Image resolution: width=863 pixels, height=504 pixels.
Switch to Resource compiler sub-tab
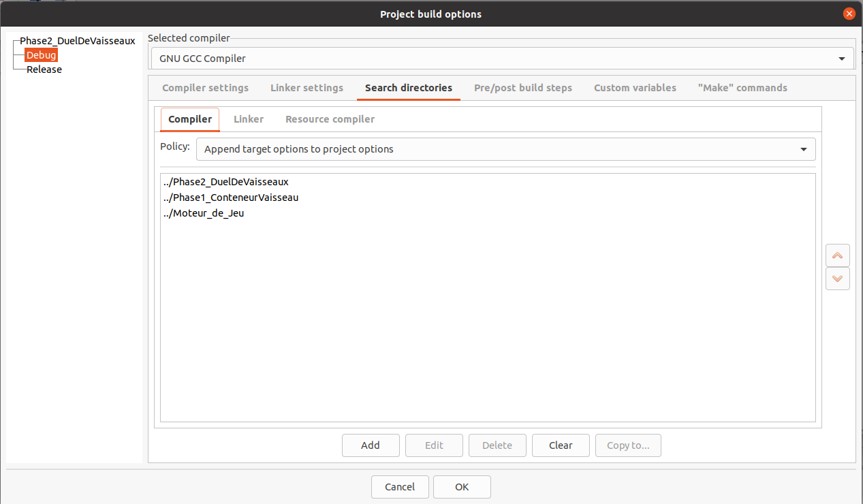coord(330,119)
